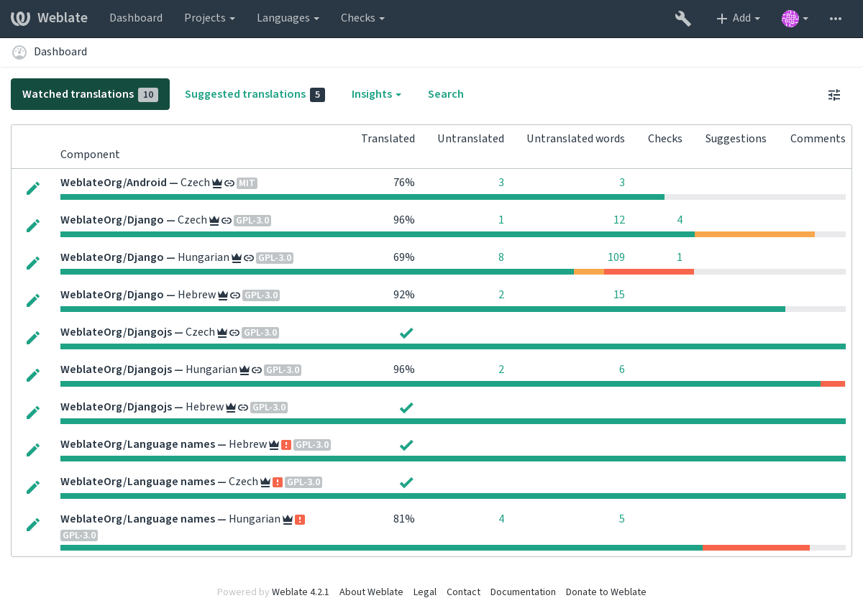Click checks count 1 for Django Hungarian

680,257
